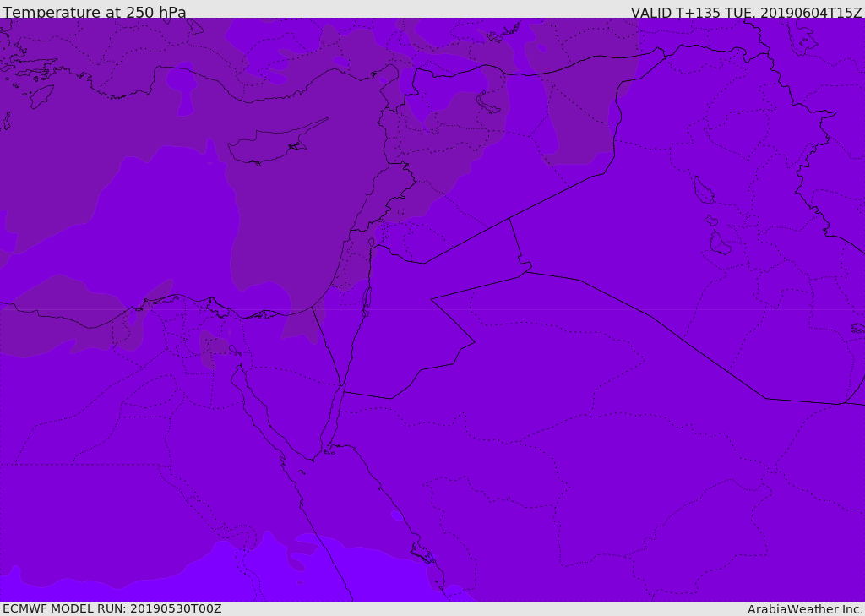Click the 'ArabiaWeather Inc.' credit text
Viewport: 865px width, 616px height.
click(805, 609)
